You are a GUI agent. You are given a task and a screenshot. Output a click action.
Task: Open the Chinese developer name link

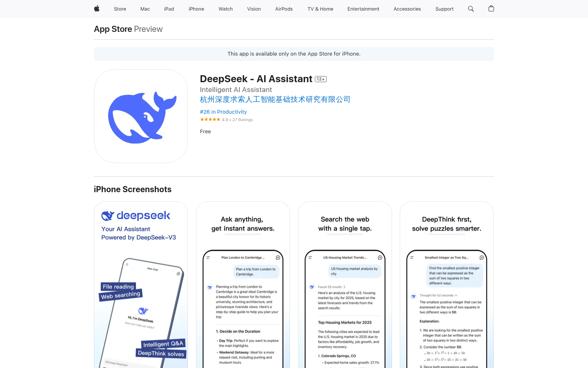click(275, 99)
